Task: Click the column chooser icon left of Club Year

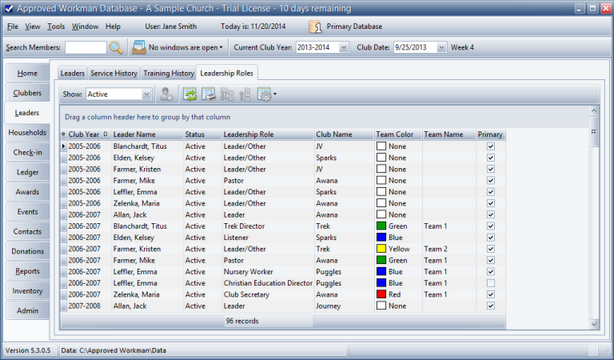Action: coord(63,134)
